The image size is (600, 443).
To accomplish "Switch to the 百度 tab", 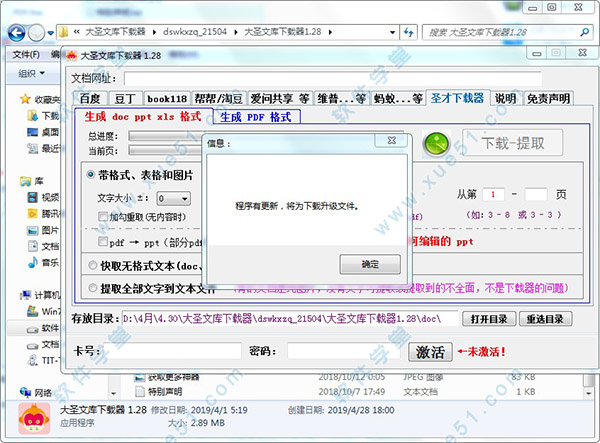I will [90, 99].
